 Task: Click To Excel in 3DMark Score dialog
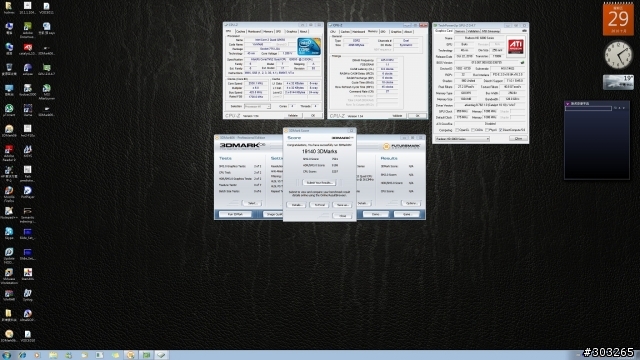click(320, 205)
